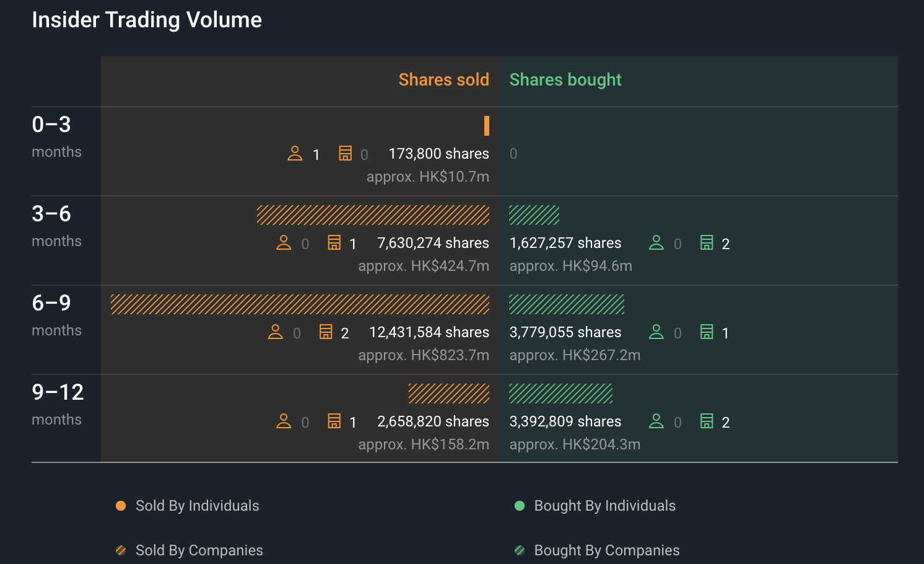Viewport: 924px width, 564px height.
Task: Click the orange sold bar for 6–9 months
Action: click(300, 304)
